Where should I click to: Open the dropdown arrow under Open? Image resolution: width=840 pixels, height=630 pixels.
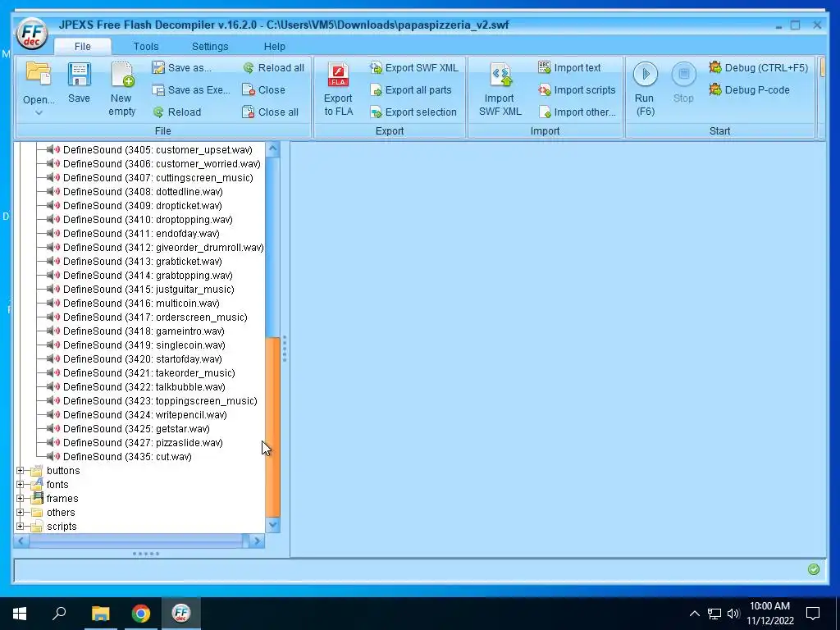pyautogui.click(x=39, y=112)
